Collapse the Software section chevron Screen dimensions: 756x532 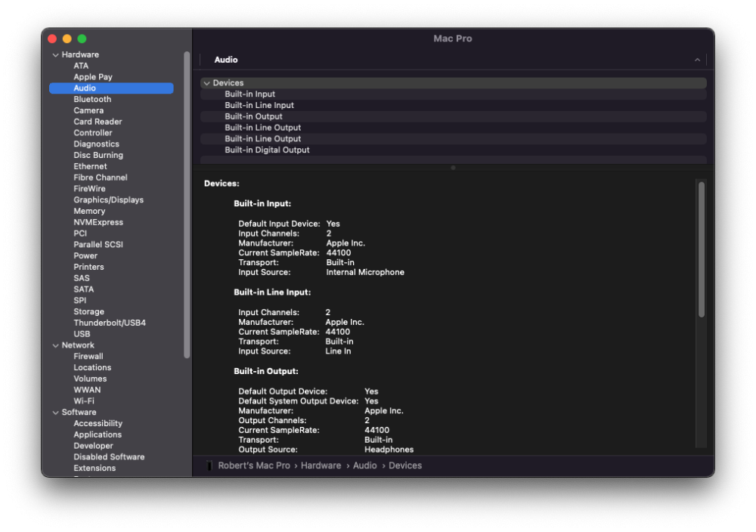pos(55,413)
